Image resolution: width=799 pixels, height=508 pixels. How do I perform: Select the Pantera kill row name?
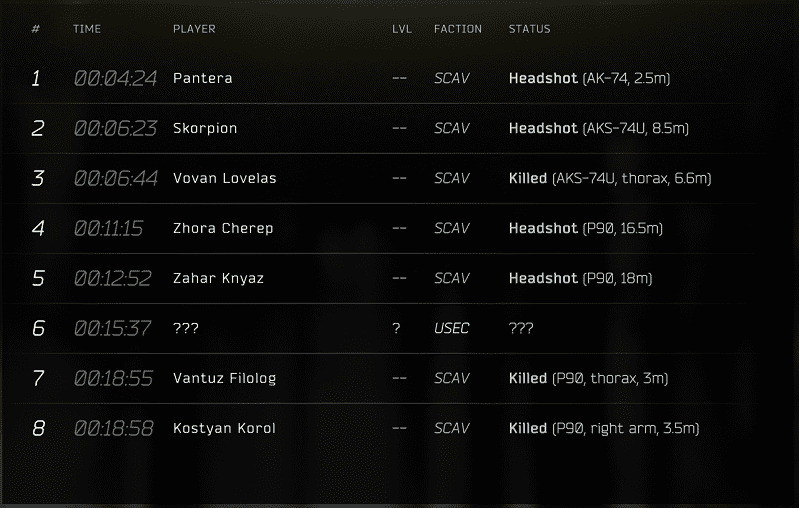pyautogui.click(x=202, y=78)
